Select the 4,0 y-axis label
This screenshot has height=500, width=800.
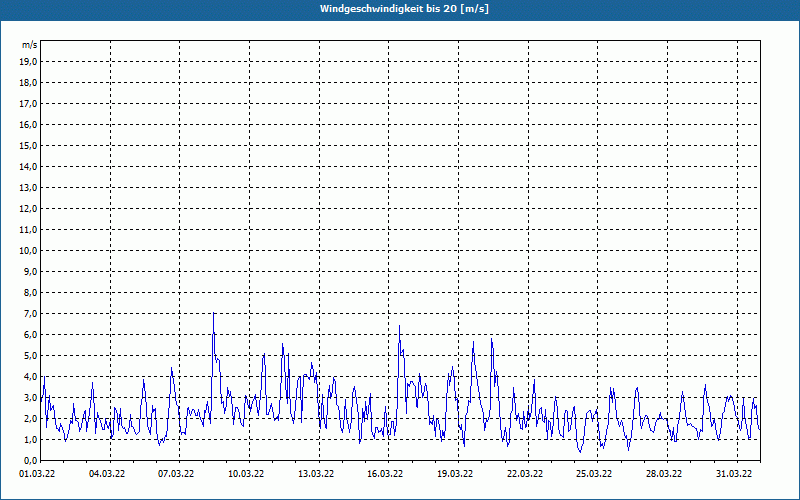point(30,376)
